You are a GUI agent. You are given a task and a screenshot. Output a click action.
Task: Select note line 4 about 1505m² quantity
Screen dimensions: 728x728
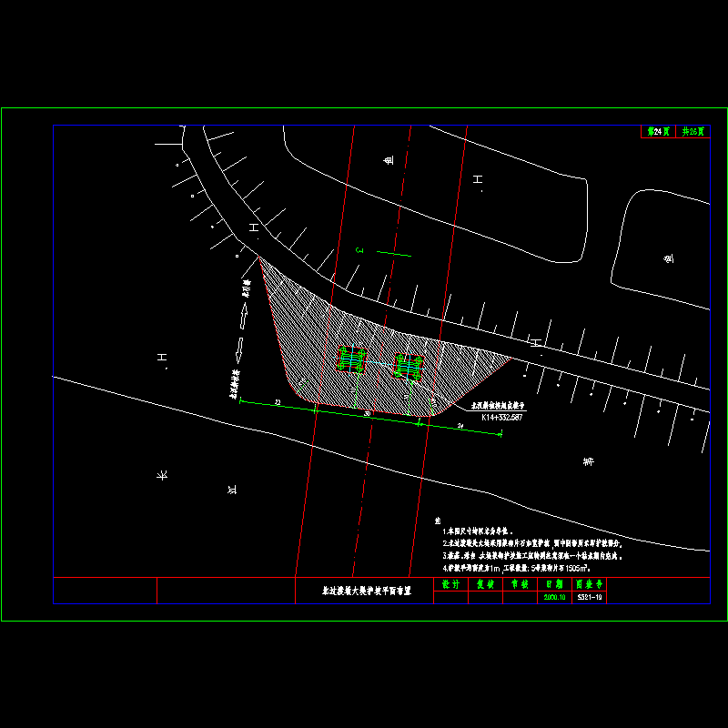[518, 566]
